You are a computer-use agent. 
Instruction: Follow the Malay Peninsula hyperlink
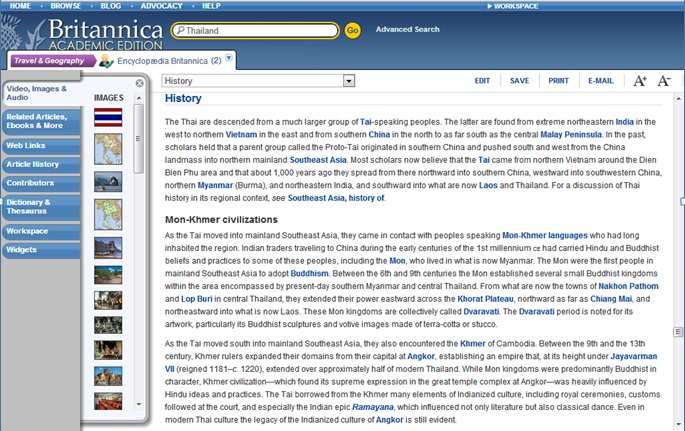(571, 134)
